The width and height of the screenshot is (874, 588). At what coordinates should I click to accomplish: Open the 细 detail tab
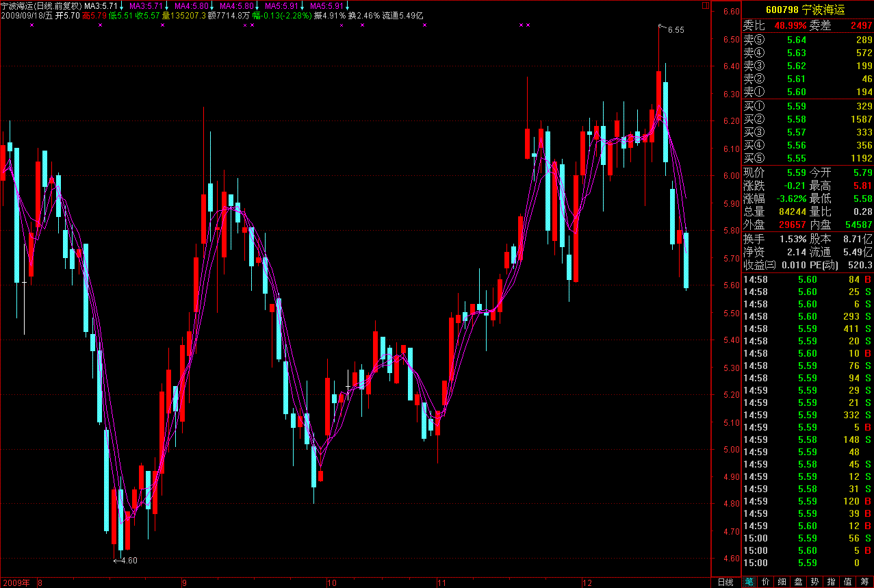click(782, 582)
